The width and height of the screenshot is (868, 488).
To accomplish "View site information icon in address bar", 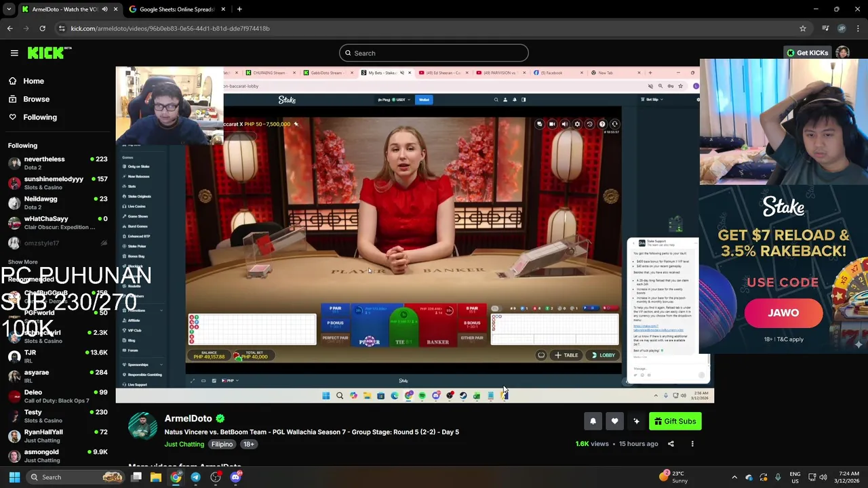I will click(62, 28).
